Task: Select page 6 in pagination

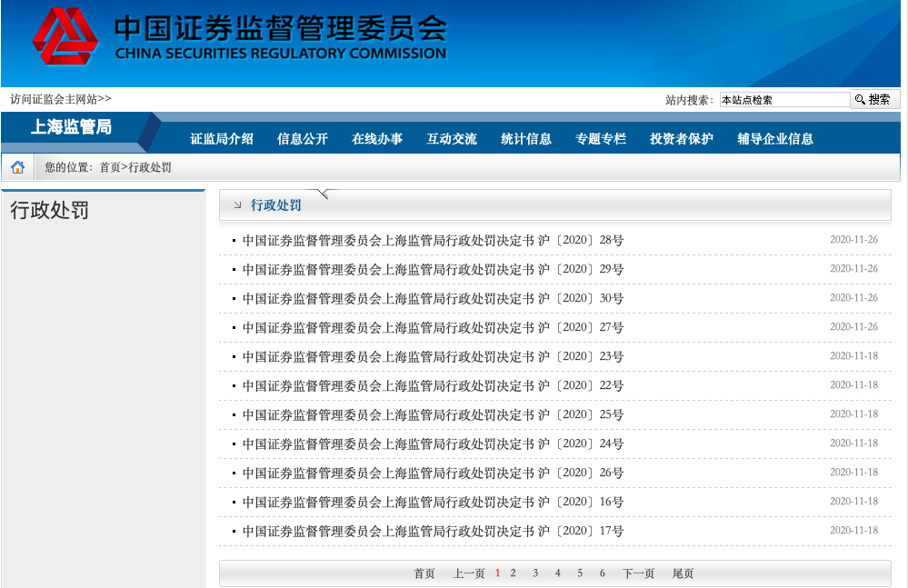Action: [x=602, y=573]
